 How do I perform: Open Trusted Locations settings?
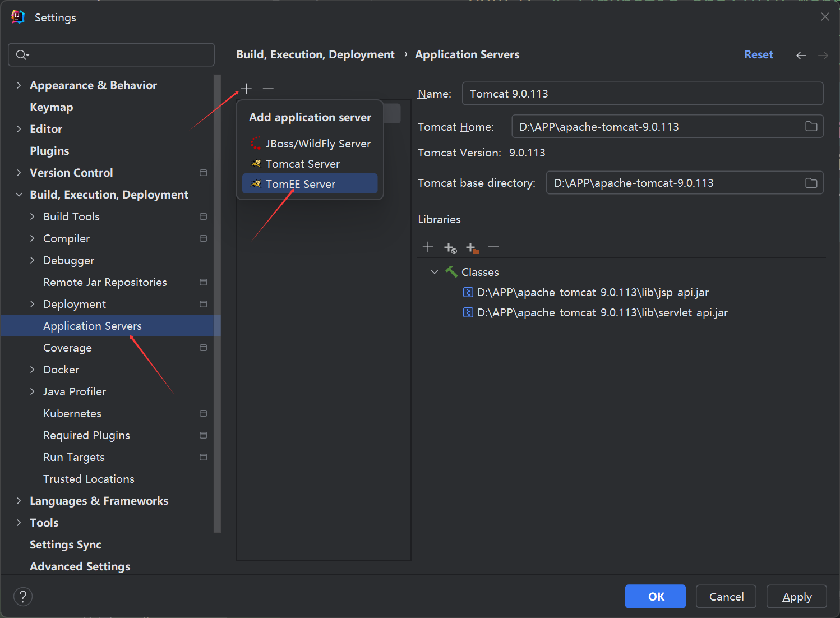(x=89, y=479)
